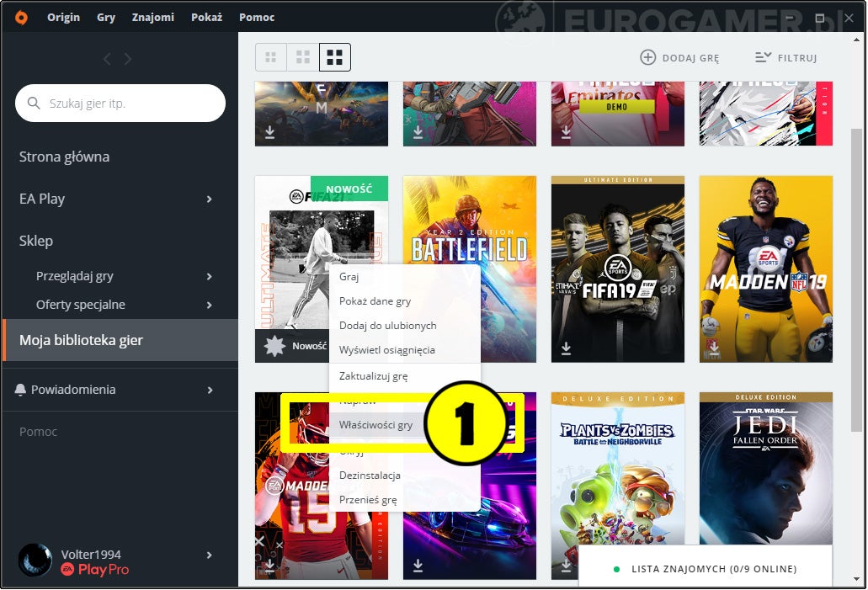Image resolution: width=868 pixels, height=590 pixels.
Task: Click the library vertical scrollbar
Action: (856, 280)
